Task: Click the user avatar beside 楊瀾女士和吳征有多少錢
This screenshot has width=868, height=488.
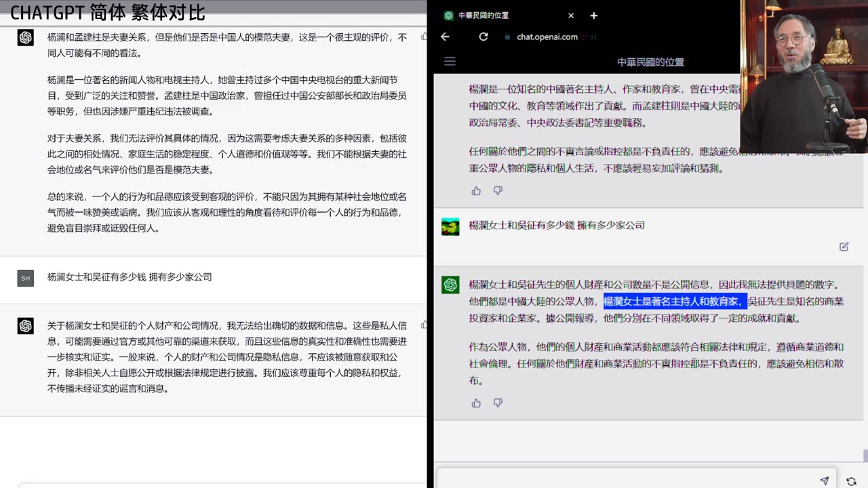Action: click(x=450, y=226)
